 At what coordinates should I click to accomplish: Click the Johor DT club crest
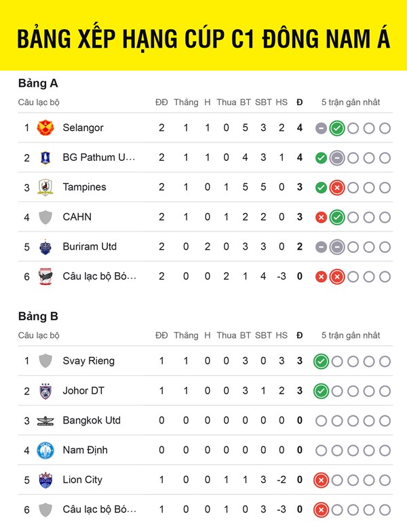(45, 391)
